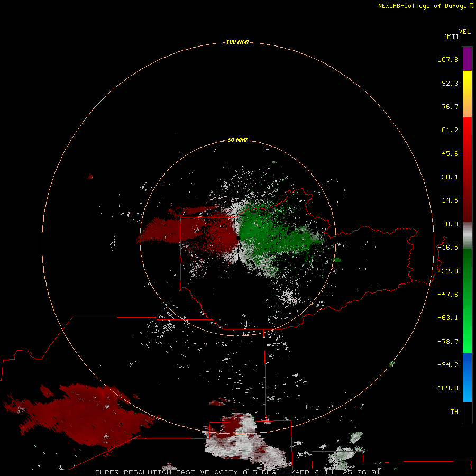Click the yellow-orange segment of color bar
Viewport: 476px width, 476px height.
pos(467,94)
